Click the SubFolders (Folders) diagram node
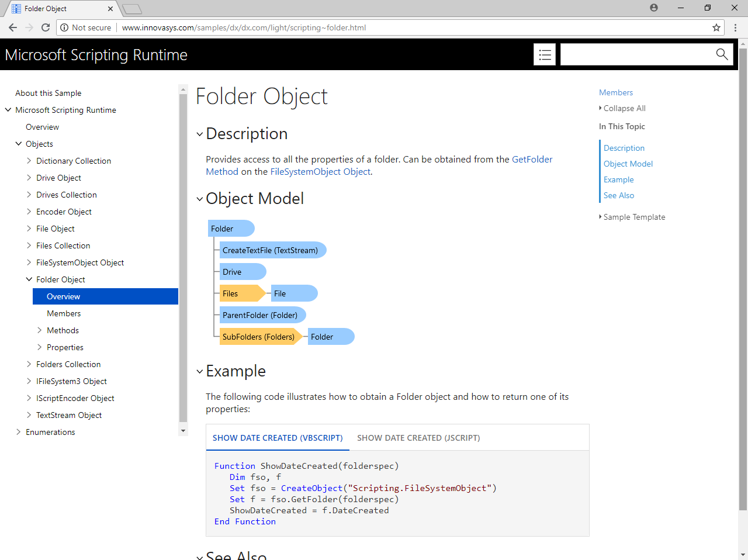The image size is (748, 560). pos(261,337)
